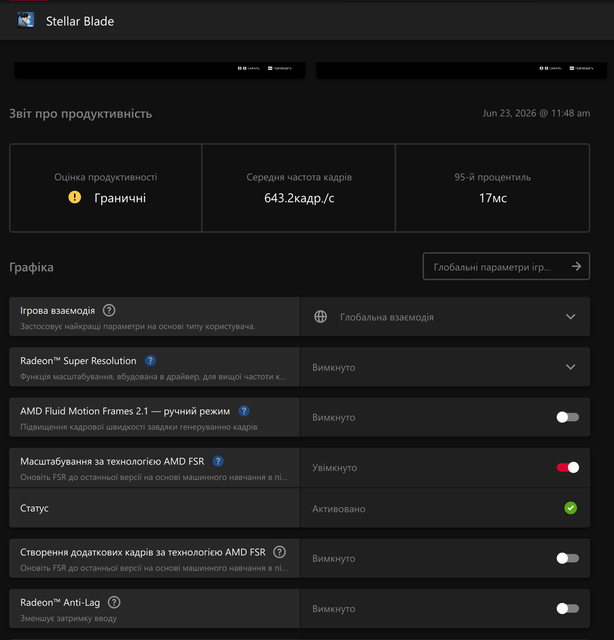Click the Статус row label

pos(34,508)
